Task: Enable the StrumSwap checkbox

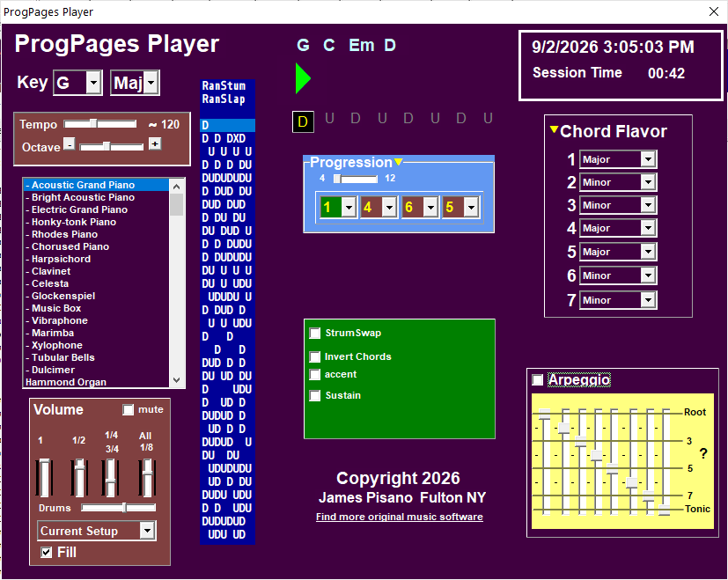Action: (315, 333)
